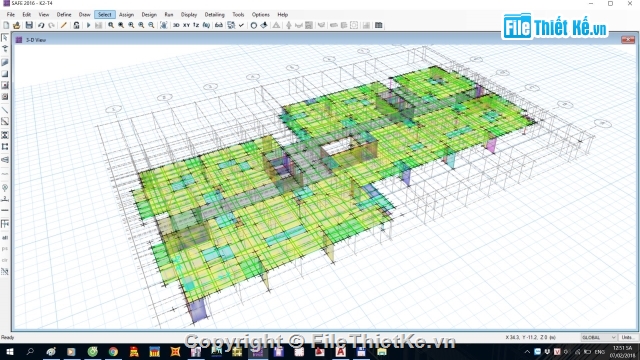640x360 pixels.
Task: Open the Edit menu
Action: pos(27,15)
